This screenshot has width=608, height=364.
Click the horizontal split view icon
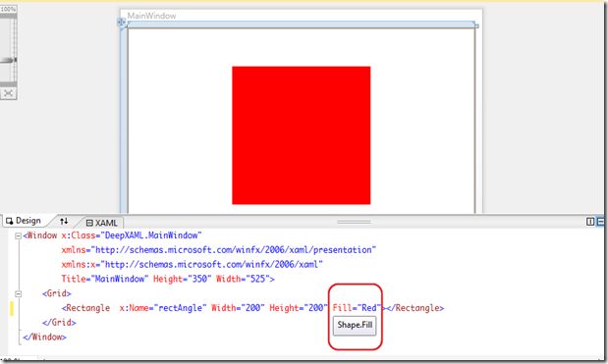click(x=600, y=222)
